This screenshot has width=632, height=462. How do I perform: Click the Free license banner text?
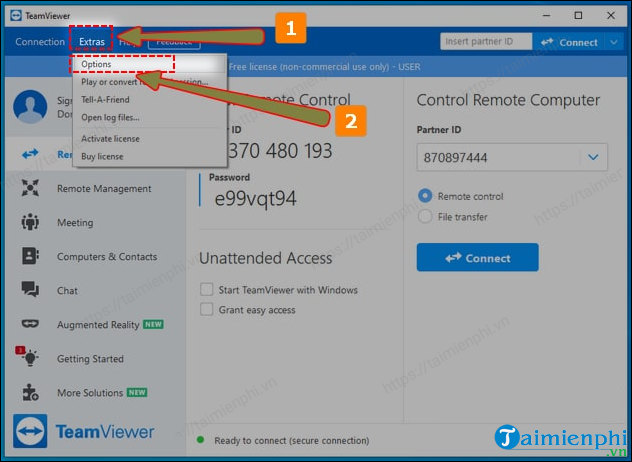click(324, 67)
